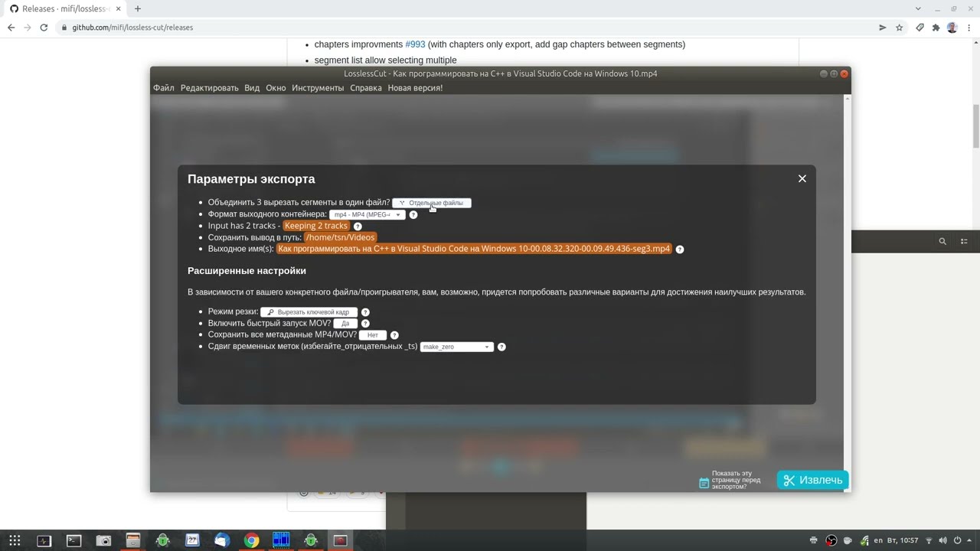Click the Chrome page vertical scrollbar

pyautogui.click(x=975, y=126)
